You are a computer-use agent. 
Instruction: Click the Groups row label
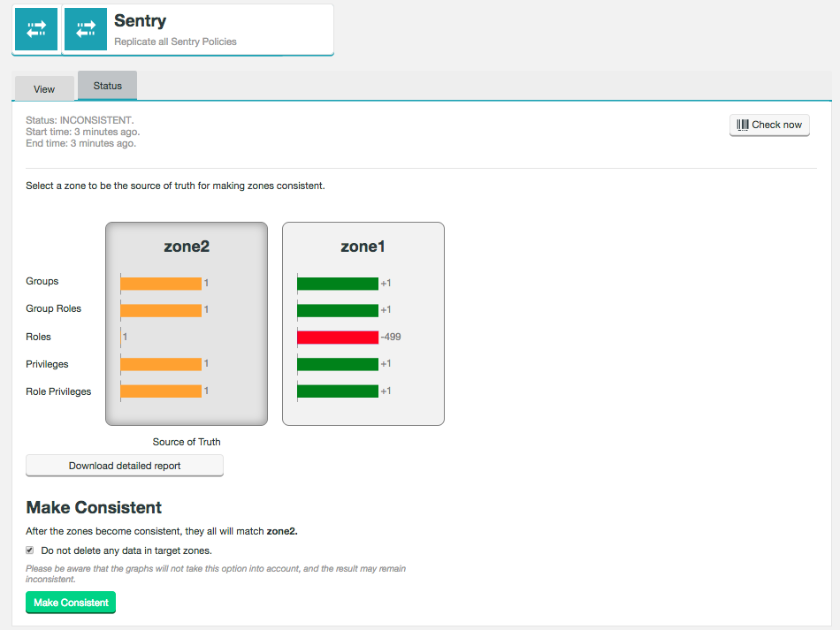(42, 281)
